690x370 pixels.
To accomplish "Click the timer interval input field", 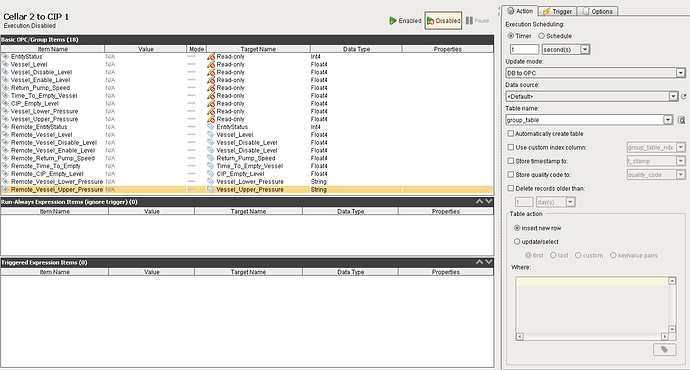I will click(524, 49).
